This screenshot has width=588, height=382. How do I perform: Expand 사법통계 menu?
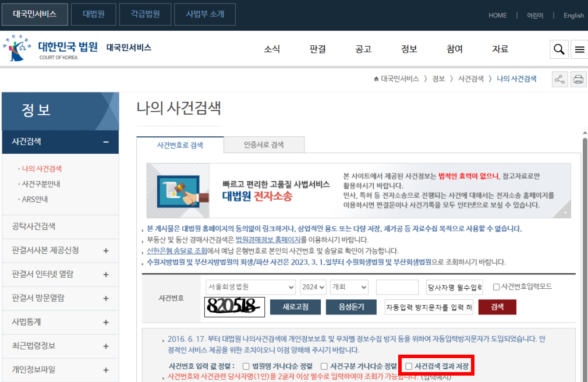point(106,323)
